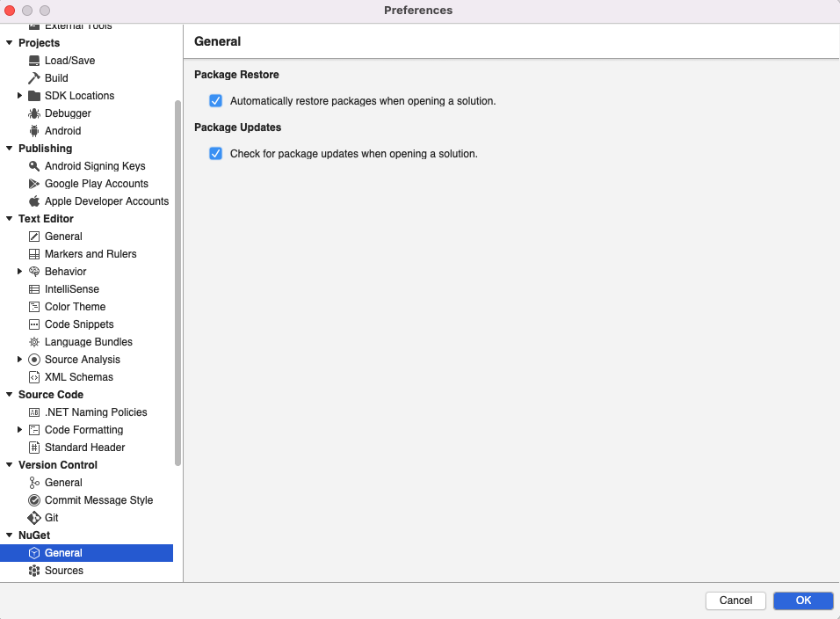840x619 pixels.
Task: Select Sources under NuGet
Action: 64,570
